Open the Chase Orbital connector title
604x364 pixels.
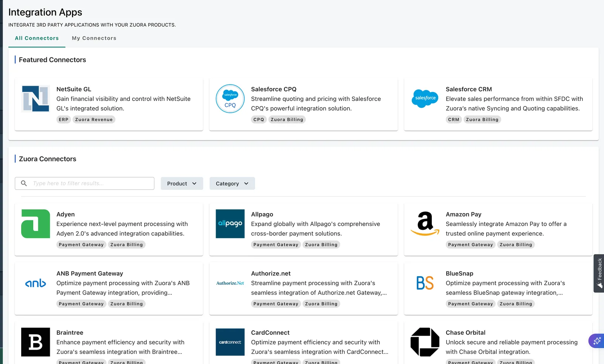[465, 333]
